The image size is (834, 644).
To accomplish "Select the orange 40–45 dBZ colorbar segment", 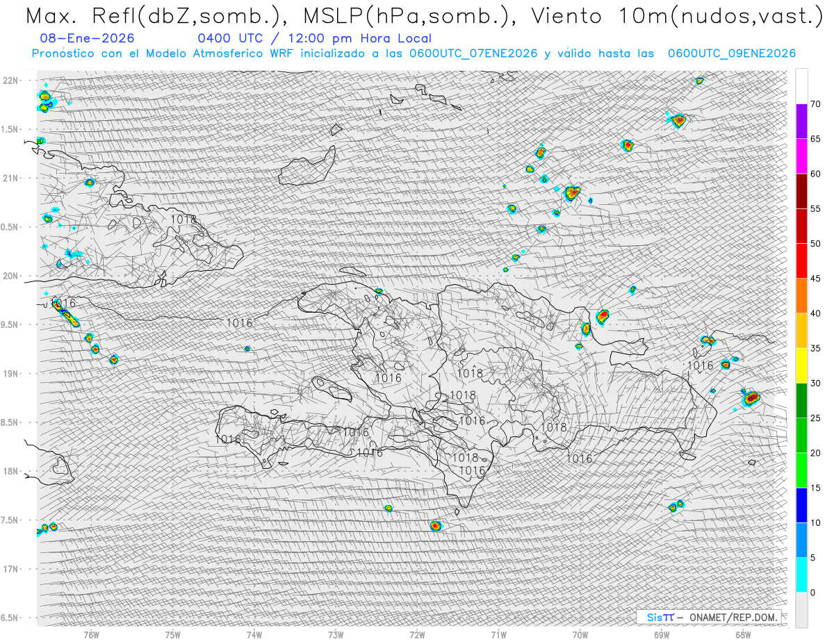I will pos(801,296).
